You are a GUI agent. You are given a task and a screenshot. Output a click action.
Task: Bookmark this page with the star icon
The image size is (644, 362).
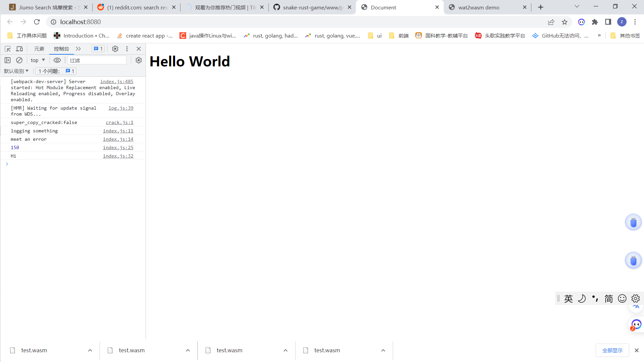pos(565,22)
